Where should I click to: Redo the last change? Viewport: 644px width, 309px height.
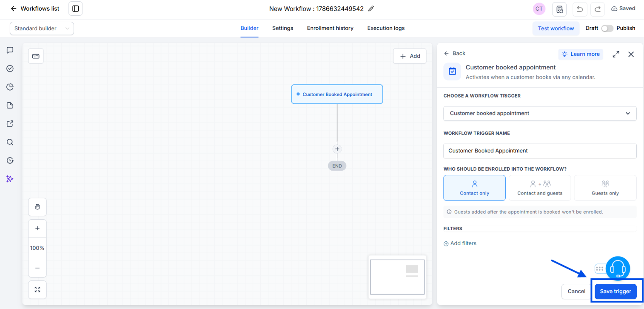pos(597,9)
